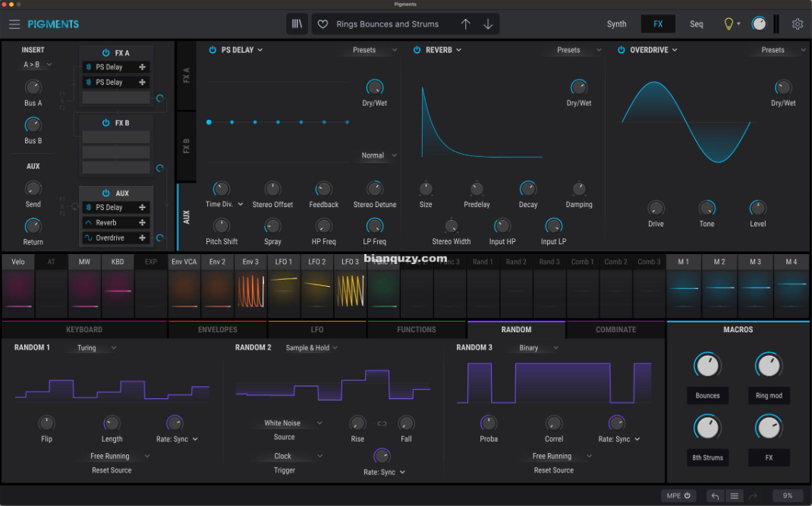Toggle FX A bus power
The width and height of the screenshot is (812, 506).
105,53
